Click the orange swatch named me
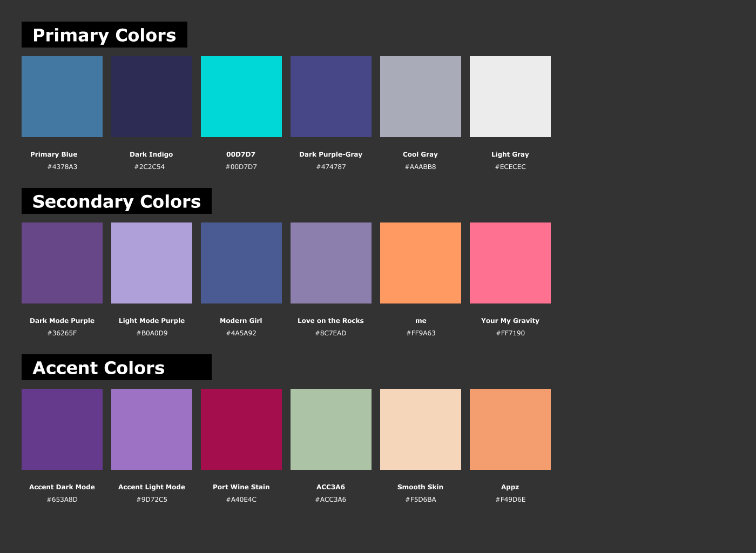Viewport: 756px width, 553px height. coord(421,263)
